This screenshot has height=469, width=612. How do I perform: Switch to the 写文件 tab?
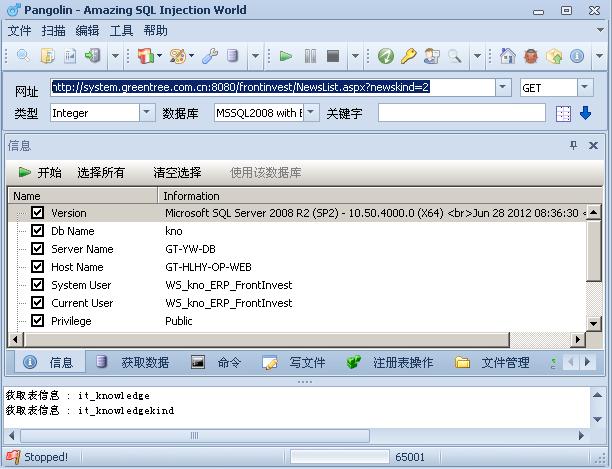[x=294, y=362]
